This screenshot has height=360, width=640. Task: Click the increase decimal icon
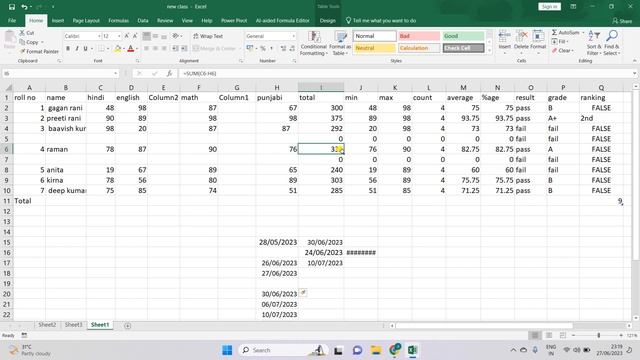coord(283,49)
